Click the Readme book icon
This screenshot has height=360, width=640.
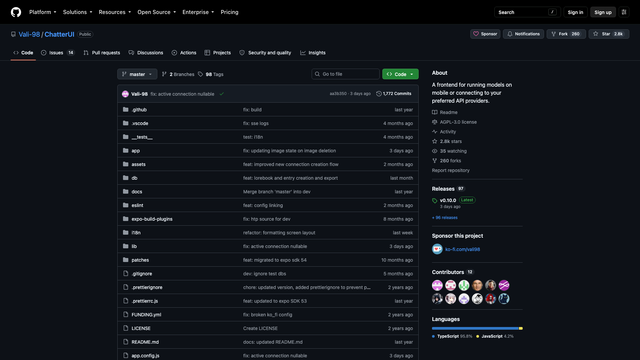(435, 112)
